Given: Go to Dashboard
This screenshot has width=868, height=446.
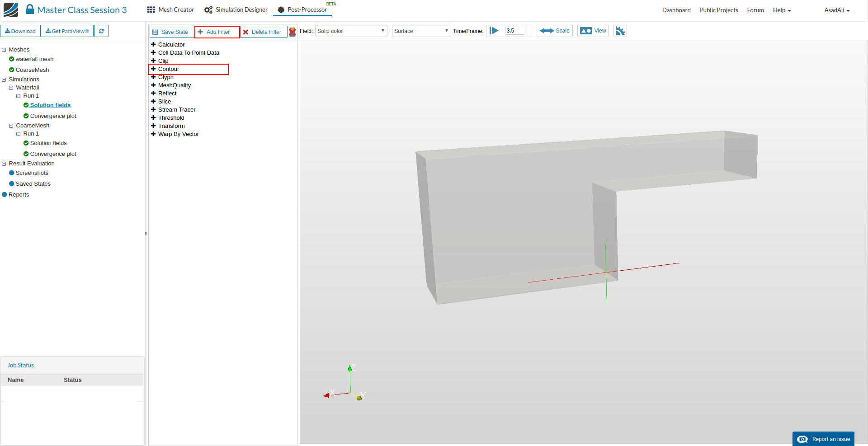Looking at the screenshot, I should (676, 10).
